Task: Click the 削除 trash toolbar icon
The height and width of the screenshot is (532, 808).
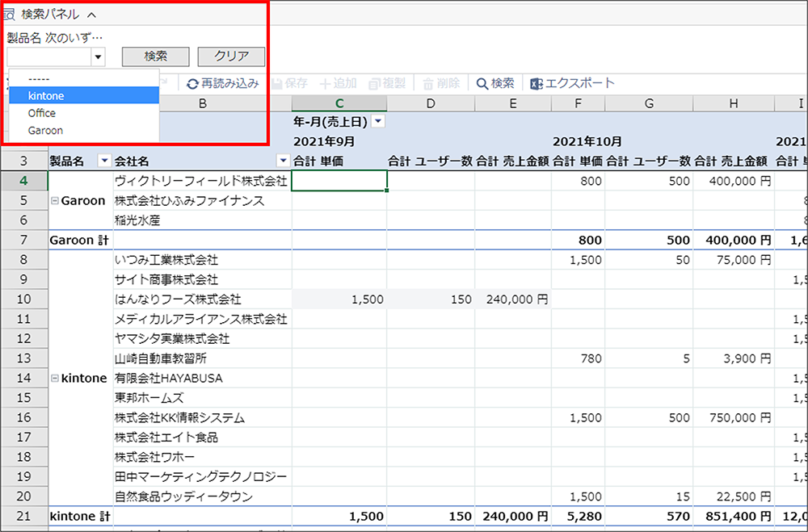Action: [x=428, y=84]
